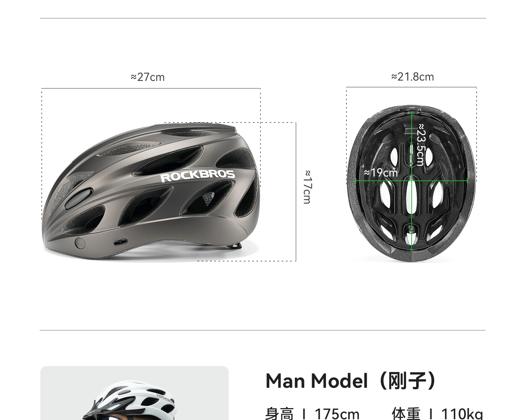
Task: Click the small slot on helmet rim
Action: pyautogui.click(x=121, y=242)
